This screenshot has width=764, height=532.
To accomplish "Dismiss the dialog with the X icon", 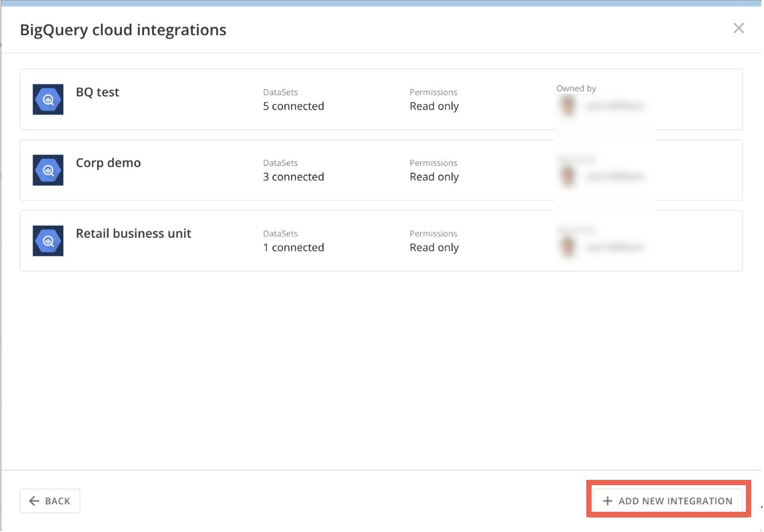I will tap(739, 28).
